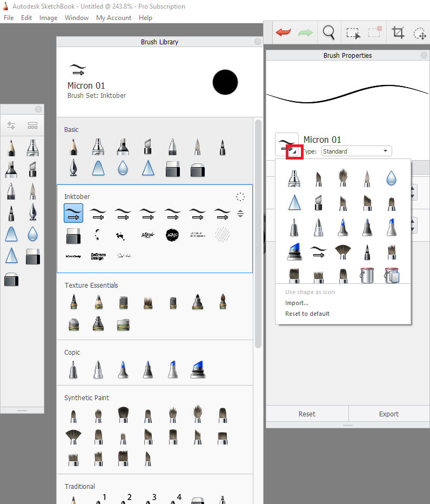
Task: Click the brush stroke preview in Brush Properties
Action: [x=347, y=94]
